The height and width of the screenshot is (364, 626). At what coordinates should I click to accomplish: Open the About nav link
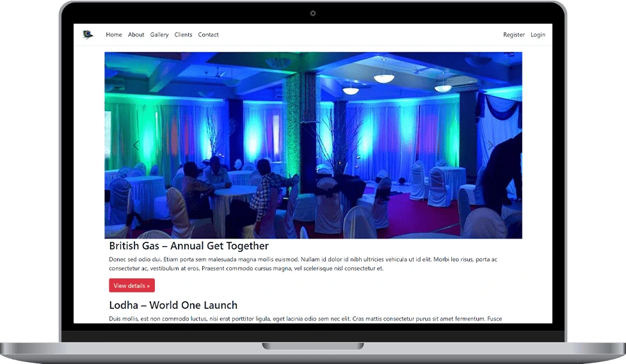pos(136,35)
